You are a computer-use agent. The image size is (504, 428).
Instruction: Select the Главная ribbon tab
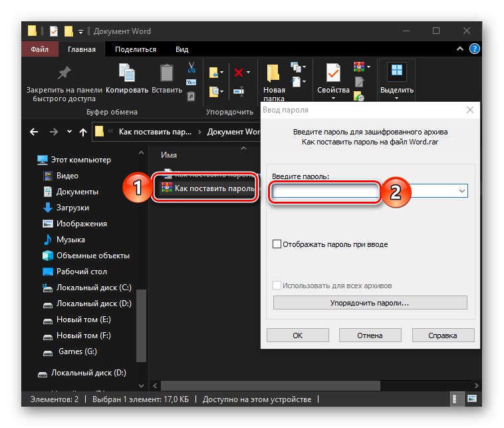[x=82, y=49]
